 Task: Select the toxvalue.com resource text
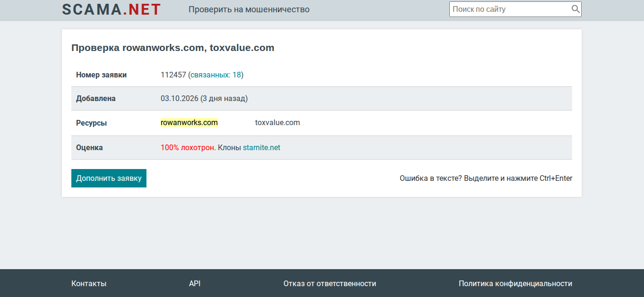[277, 122]
